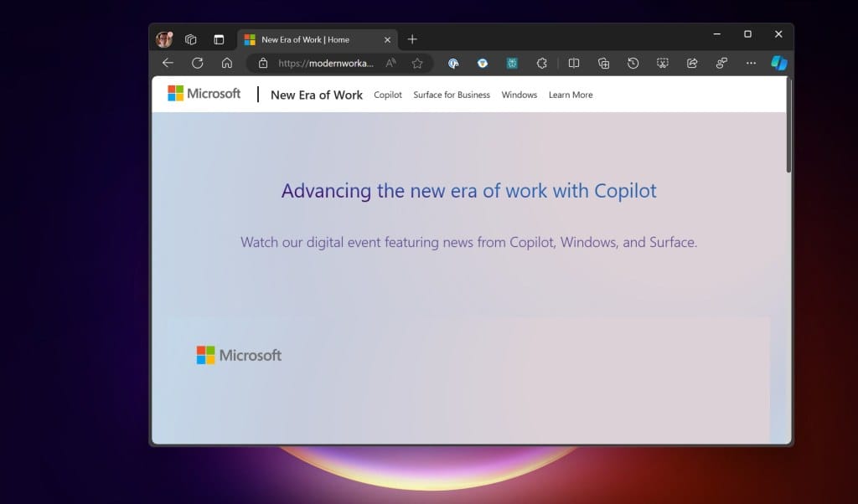Share the current page
The height and width of the screenshot is (504, 858).
(691, 63)
